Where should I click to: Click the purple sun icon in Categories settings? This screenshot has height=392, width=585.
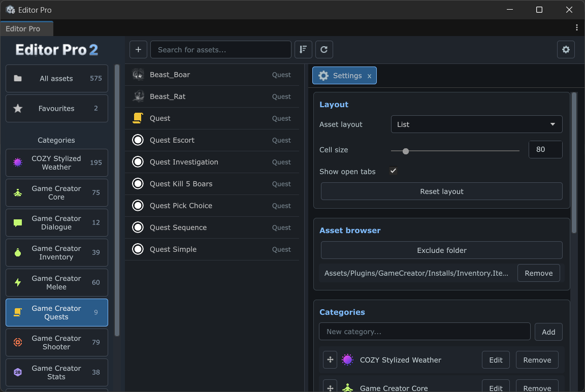pyautogui.click(x=347, y=360)
